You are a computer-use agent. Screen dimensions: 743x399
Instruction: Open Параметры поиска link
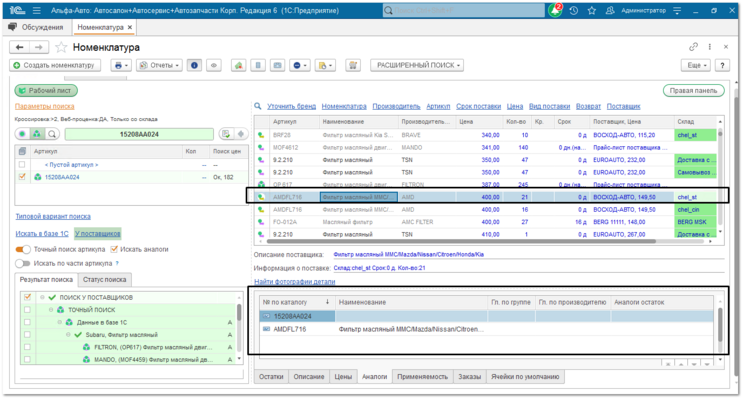pyautogui.click(x=45, y=106)
